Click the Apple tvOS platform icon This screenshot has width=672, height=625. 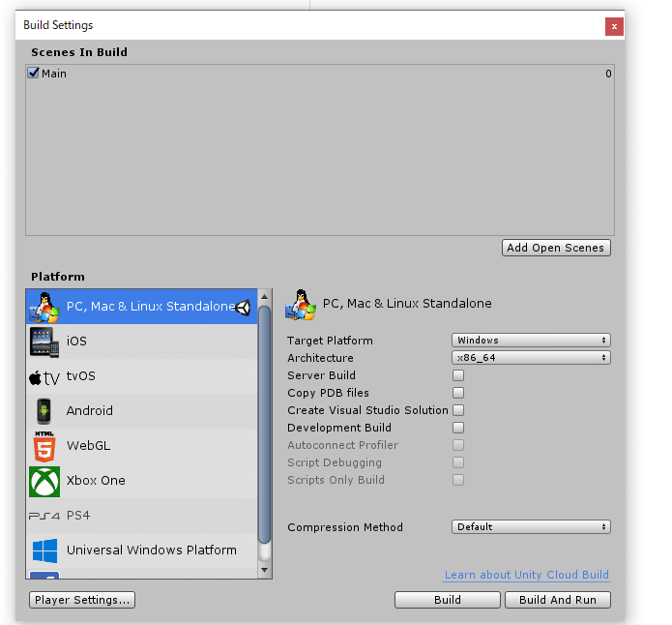pyautogui.click(x=44, y=377)
